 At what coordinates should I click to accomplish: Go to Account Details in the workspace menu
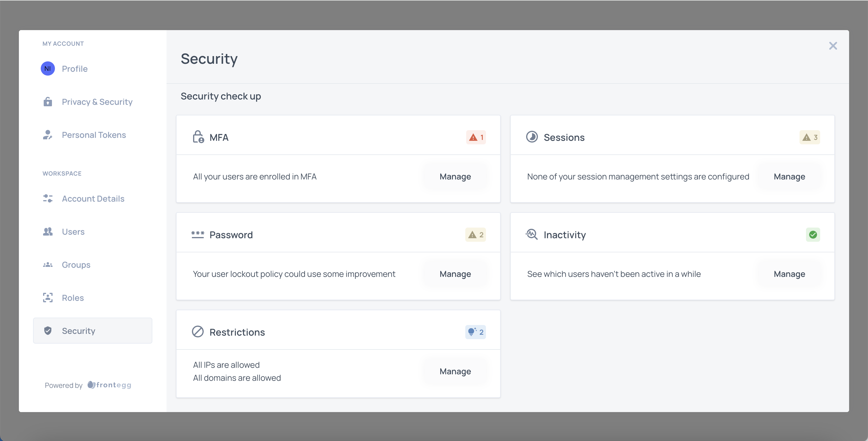click(93, 199)
